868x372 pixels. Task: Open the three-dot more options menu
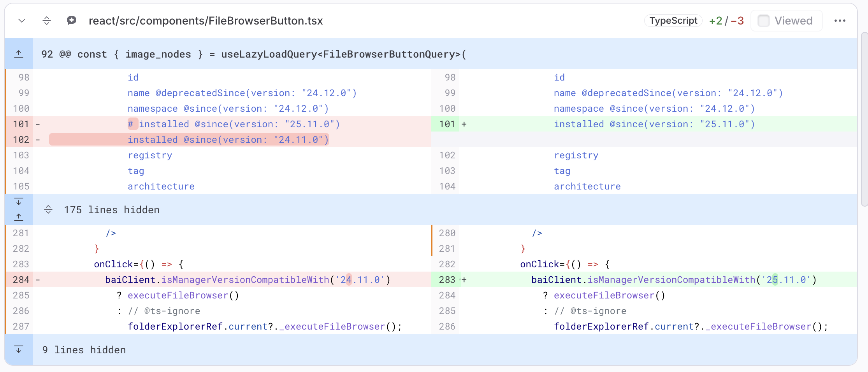(840, 21)
